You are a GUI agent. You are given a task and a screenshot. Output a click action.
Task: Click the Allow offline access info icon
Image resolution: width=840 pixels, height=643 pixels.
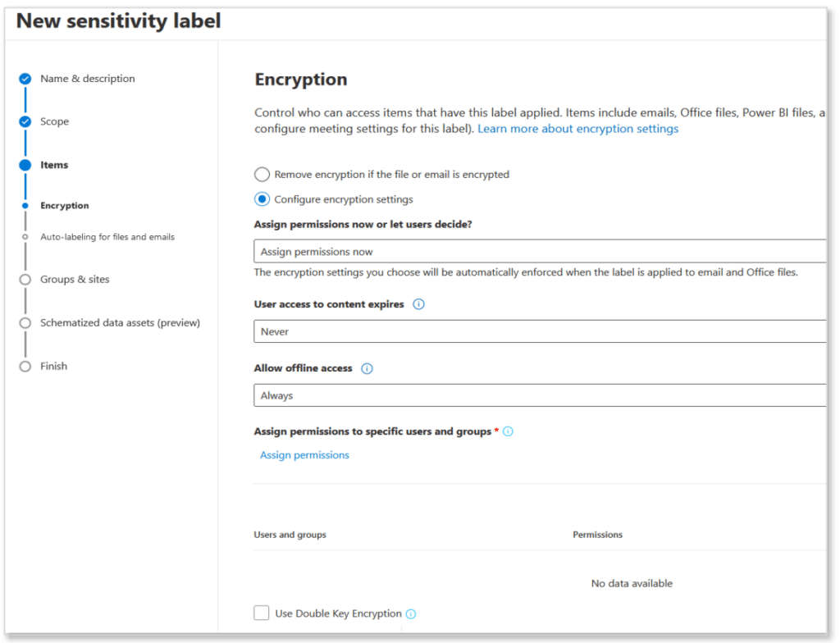(366, 368)
